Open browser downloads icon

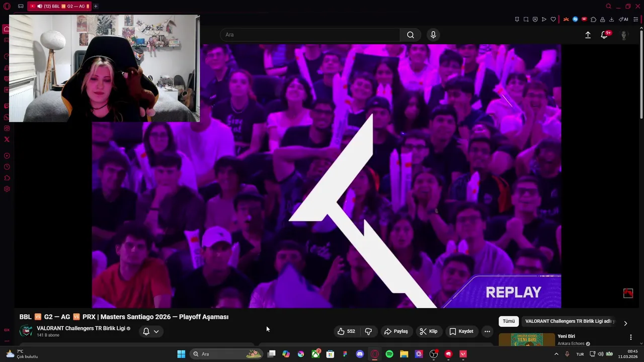(611, 20)
